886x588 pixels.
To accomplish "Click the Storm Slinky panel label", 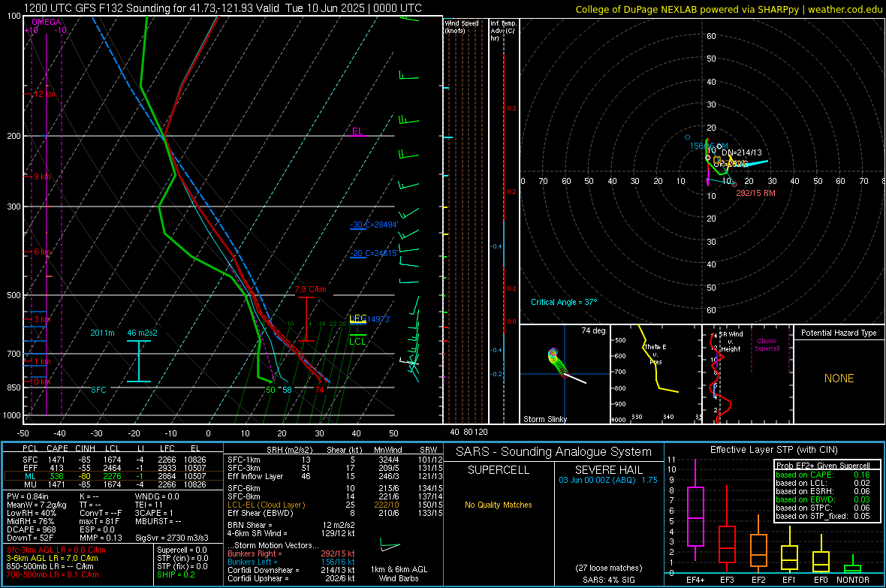I will click(x=544, y=419).
